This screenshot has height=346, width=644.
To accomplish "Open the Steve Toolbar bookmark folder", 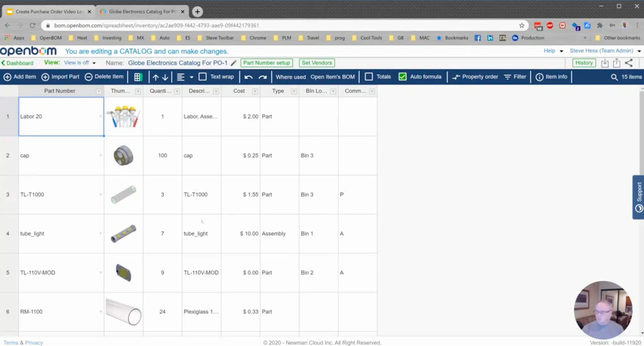I will coord(216,38).
